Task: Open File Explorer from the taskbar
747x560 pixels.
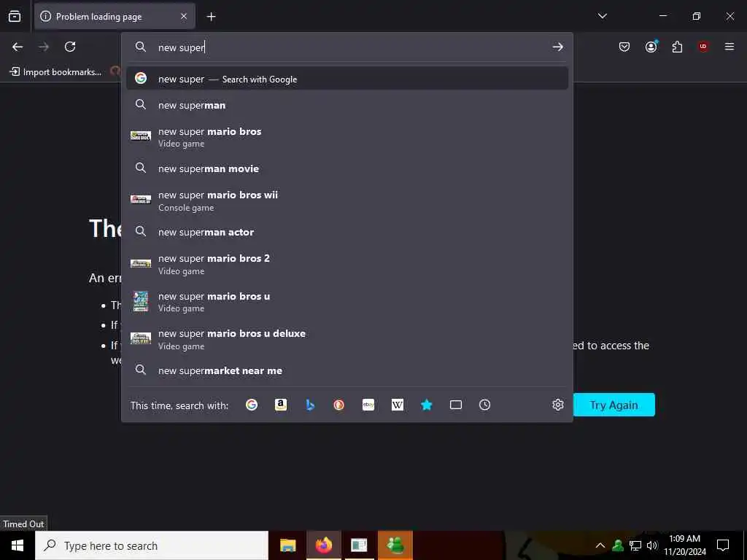Action: [x=287, y=545]
